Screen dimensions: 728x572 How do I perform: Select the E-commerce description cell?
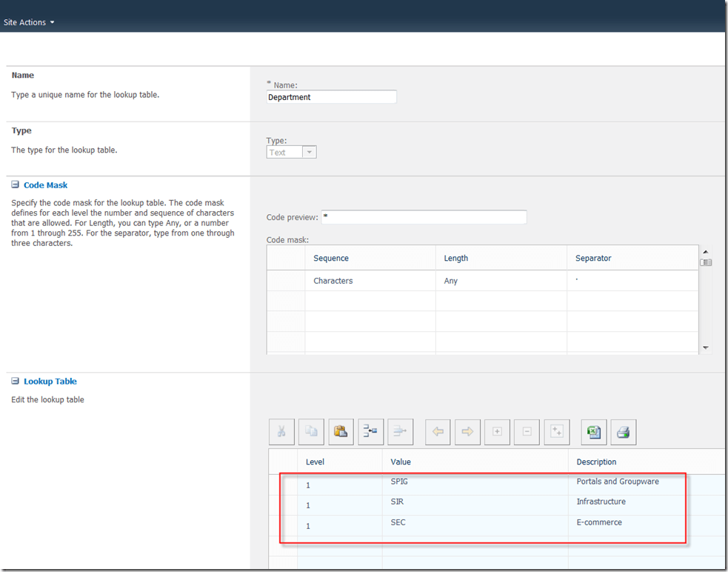[628, 523]
